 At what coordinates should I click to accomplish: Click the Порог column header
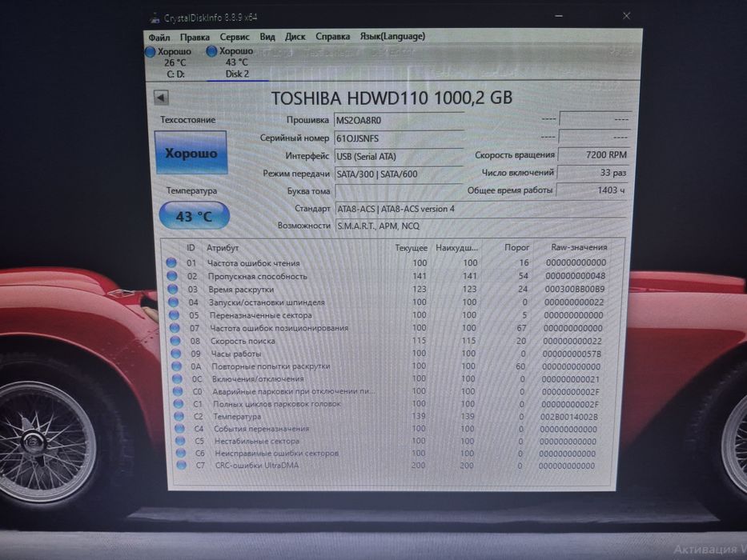517,248
